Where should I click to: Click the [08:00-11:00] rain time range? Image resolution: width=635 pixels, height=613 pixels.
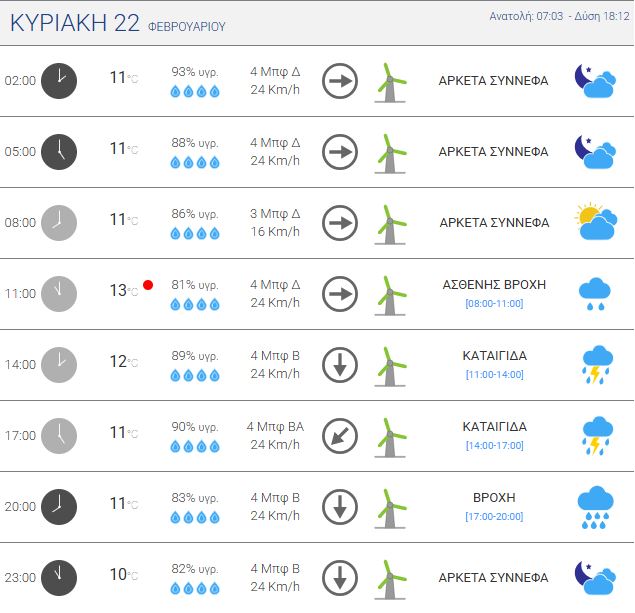pyautogui.click(x=494, y=303)
